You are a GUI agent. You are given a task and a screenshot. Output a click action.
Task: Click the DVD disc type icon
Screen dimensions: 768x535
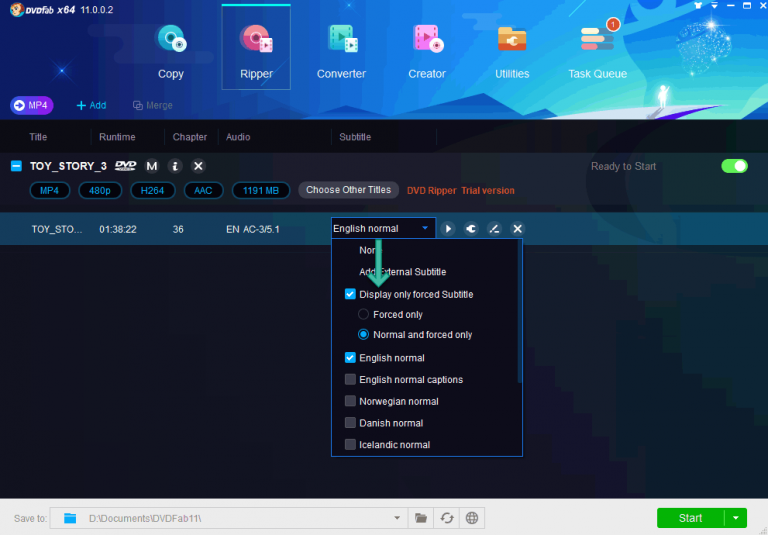coord(125,166)
